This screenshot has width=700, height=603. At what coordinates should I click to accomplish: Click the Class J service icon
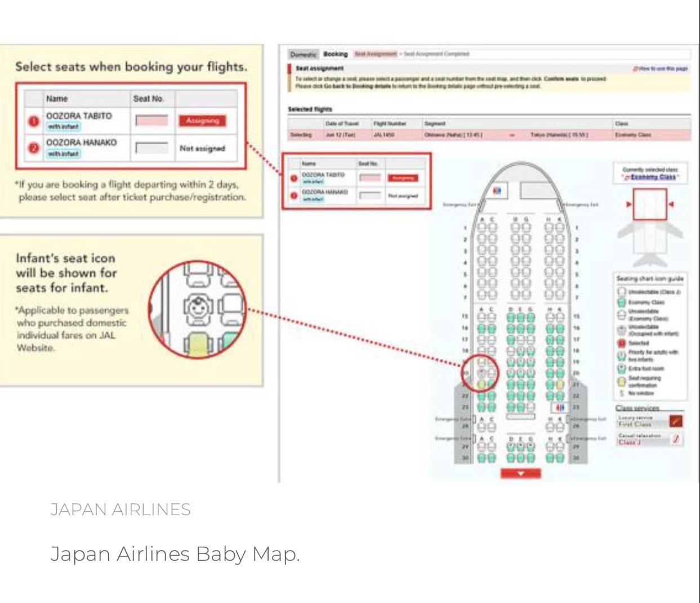(x=676, y=439)
